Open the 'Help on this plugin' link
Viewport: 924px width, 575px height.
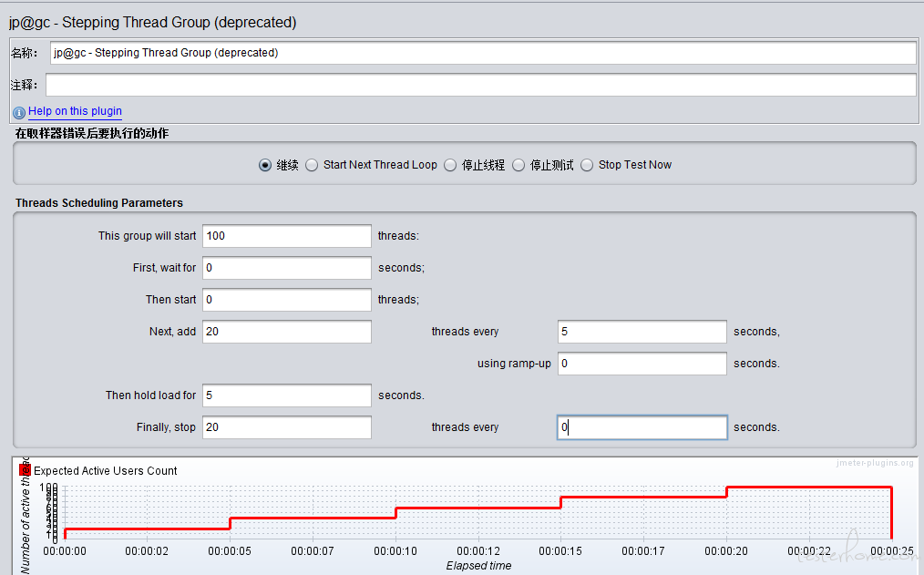[75, 111]
